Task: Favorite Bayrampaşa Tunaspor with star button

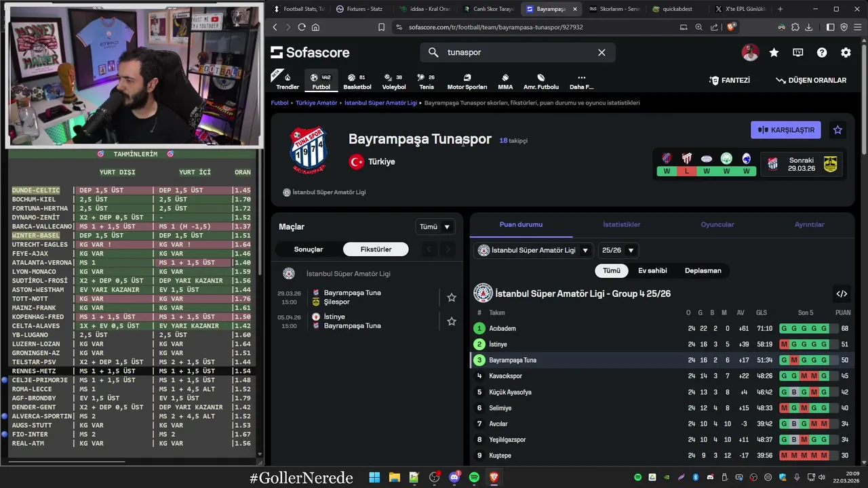Action: pyautogui.click(x=837, y=130)
